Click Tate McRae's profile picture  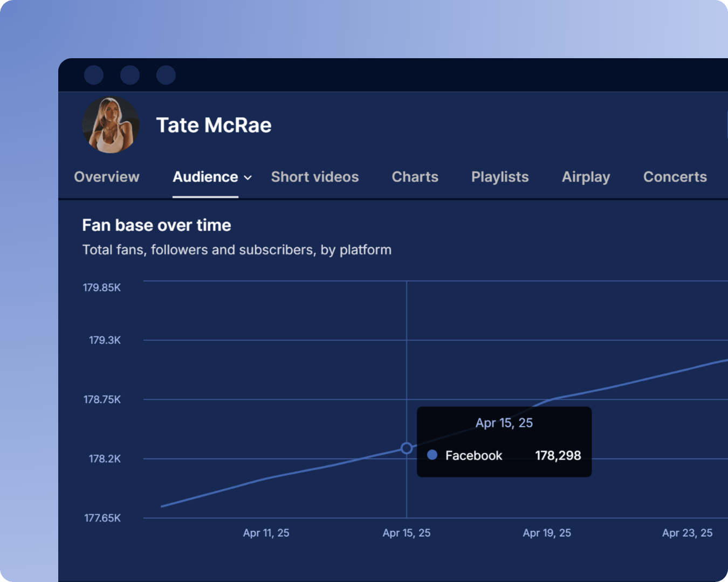(111, 125)
